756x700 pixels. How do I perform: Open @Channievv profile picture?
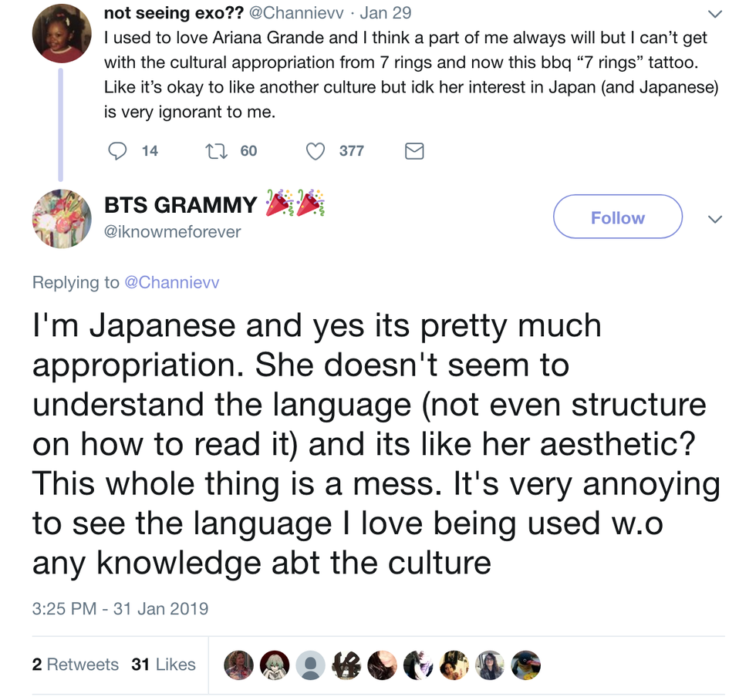click(62, 33)
